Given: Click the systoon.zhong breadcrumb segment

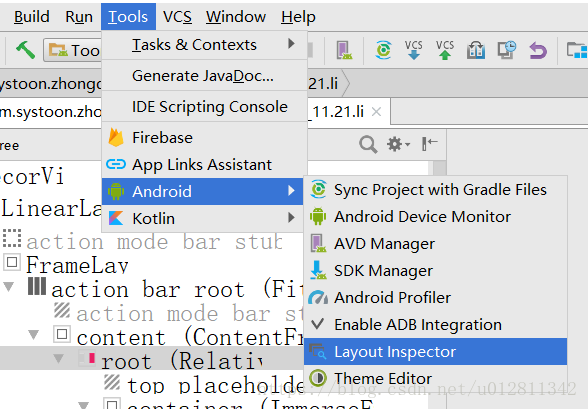Looking at the screenshot, I should click(x=51, y=83).
